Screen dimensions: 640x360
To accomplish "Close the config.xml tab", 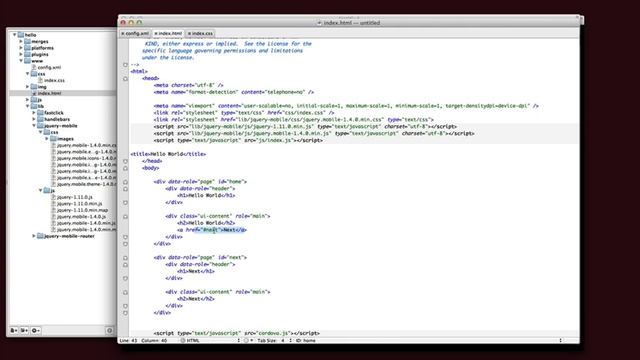I will 123,33.
